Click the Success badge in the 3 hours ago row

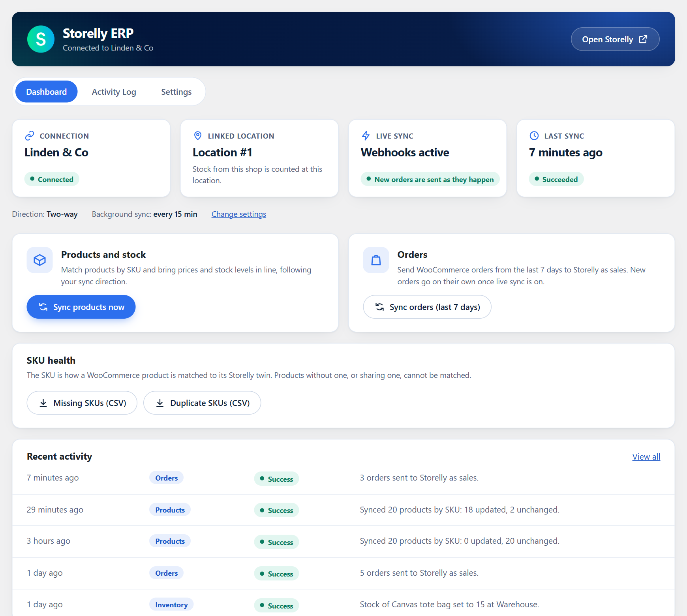click(277, 542)
